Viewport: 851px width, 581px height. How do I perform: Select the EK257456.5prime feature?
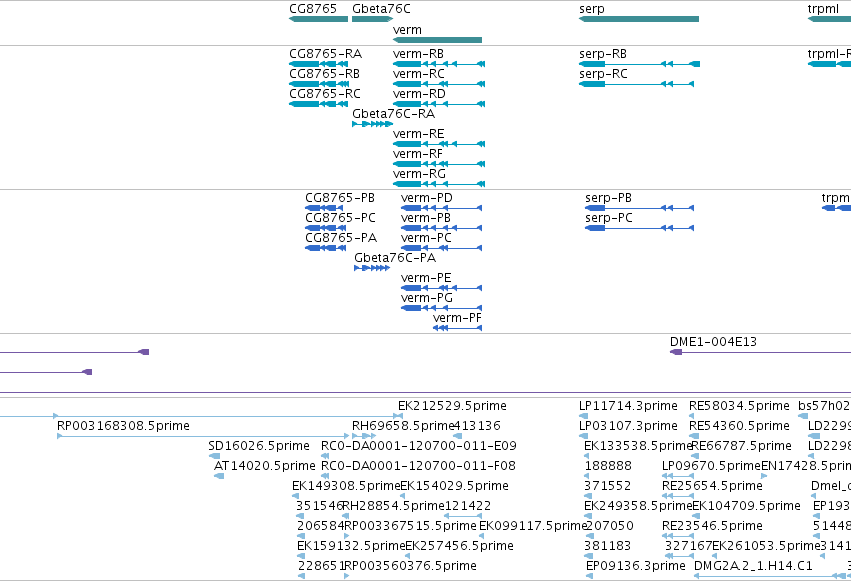coord(409,556)
